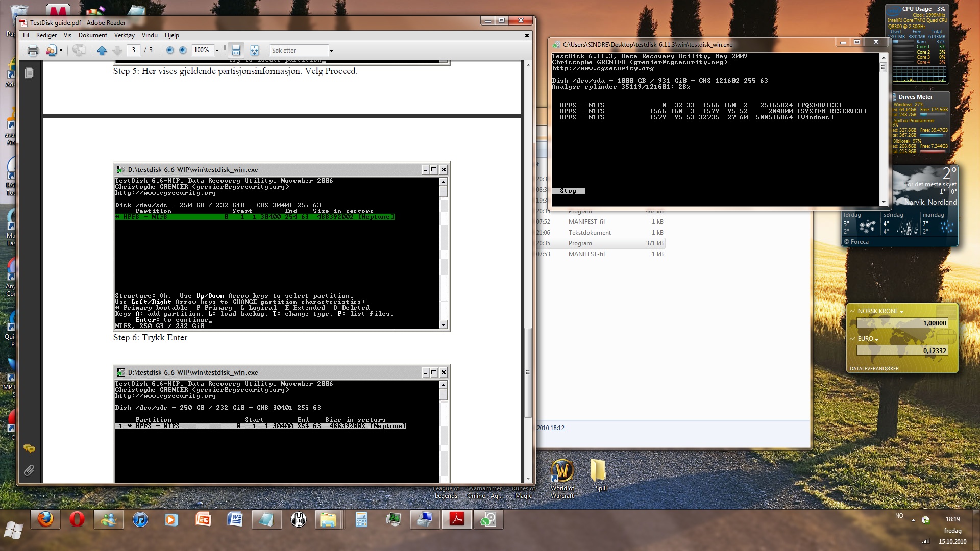Open PowerPoint from the taskbar
Image resolution: width=980 pixels, height=551 pixels.
click(204, 520)
